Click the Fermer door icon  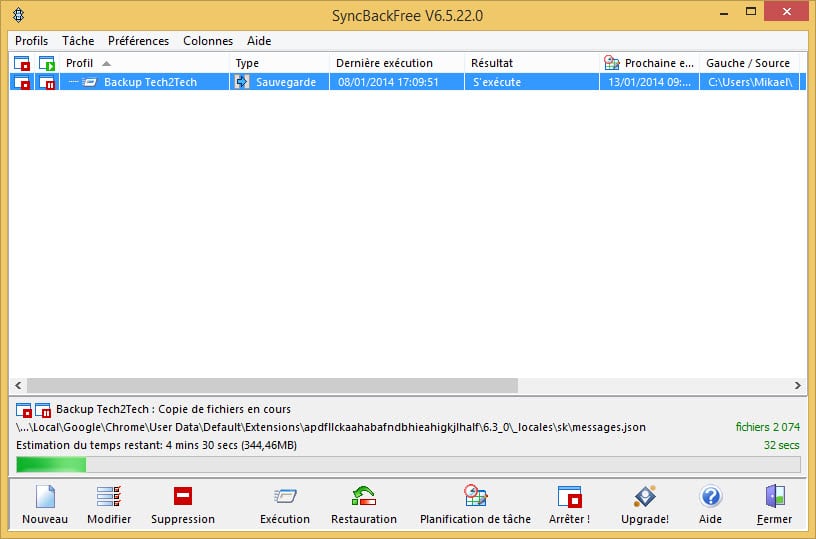(x=775, y=497)
